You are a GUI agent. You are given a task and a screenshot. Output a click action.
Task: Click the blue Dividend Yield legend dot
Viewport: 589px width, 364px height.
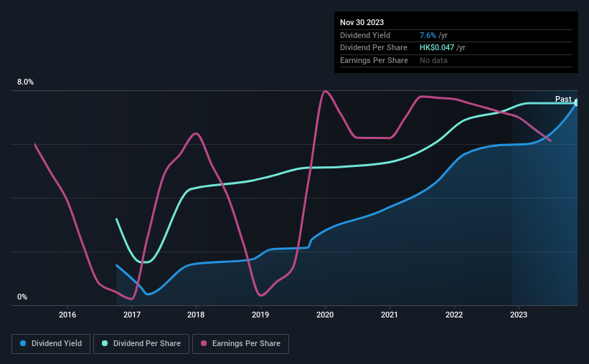coord(23,343)
